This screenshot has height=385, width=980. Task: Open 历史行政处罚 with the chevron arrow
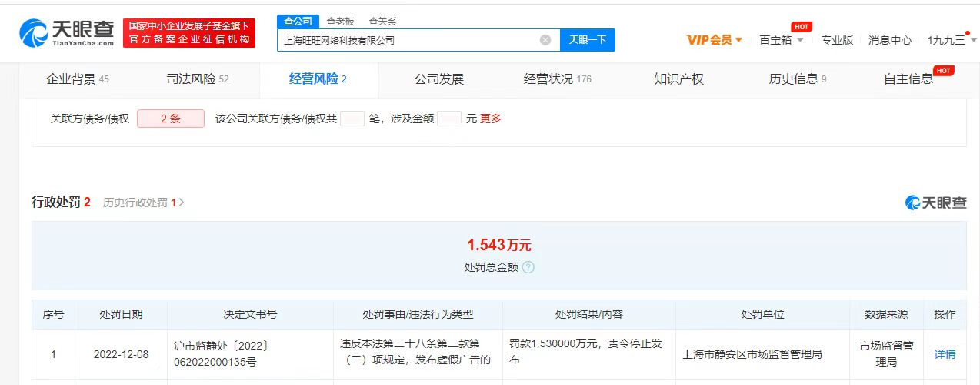click(144, 203)
